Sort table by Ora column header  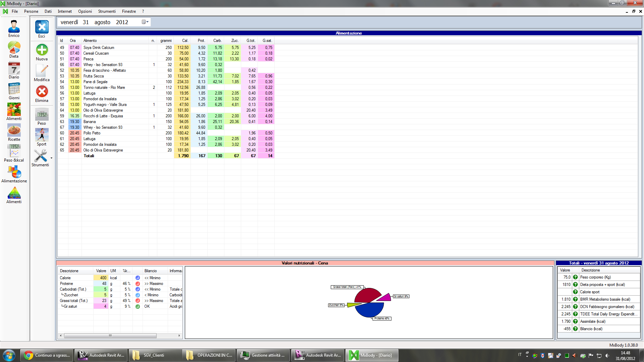coord(74,41)
